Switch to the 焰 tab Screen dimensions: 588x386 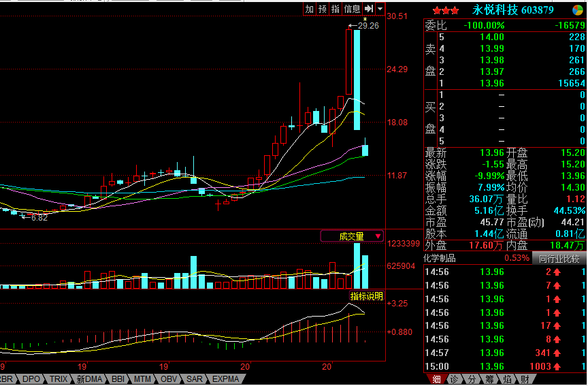508,379
